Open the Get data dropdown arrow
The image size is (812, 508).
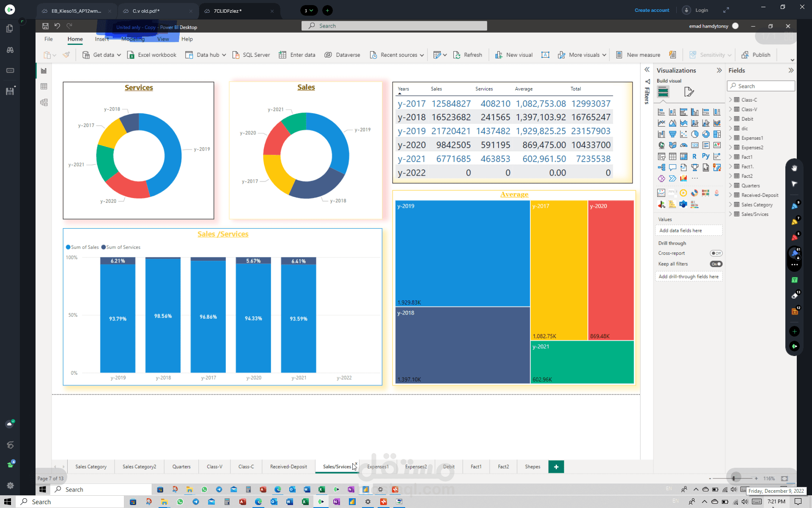[119, 55]
